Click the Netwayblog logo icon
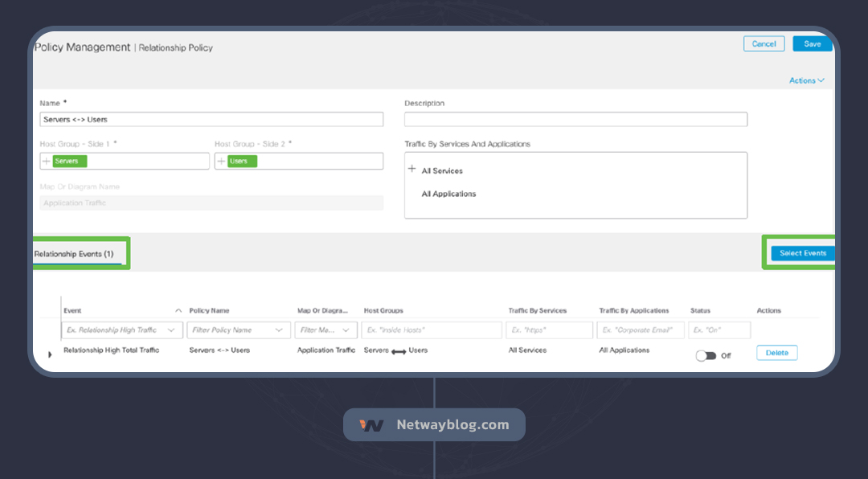The height and width of the screenshot is (479, 868). 371,425
